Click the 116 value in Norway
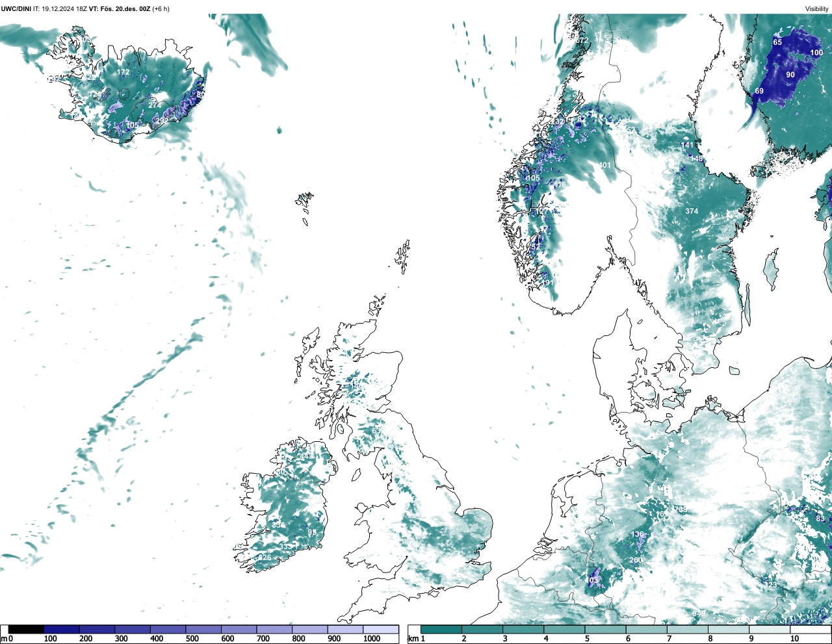Screen dimensions: 832x644 (x=560, y=185)
